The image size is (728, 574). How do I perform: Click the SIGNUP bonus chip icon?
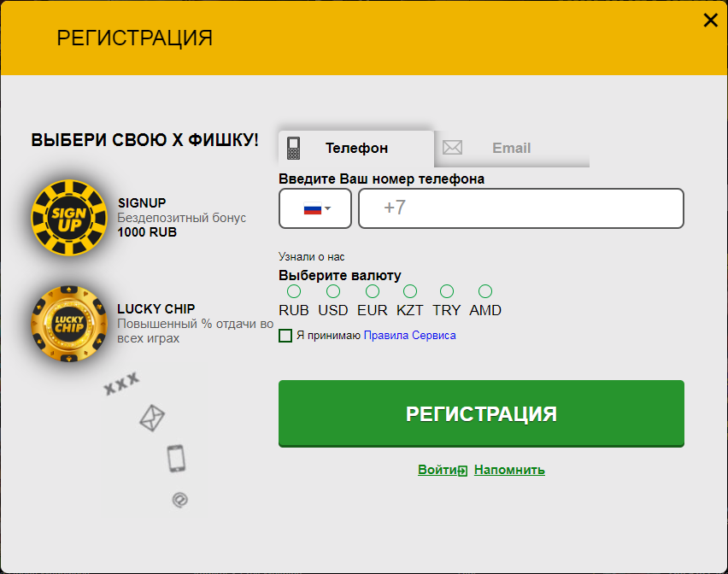(x=68, y=218)
